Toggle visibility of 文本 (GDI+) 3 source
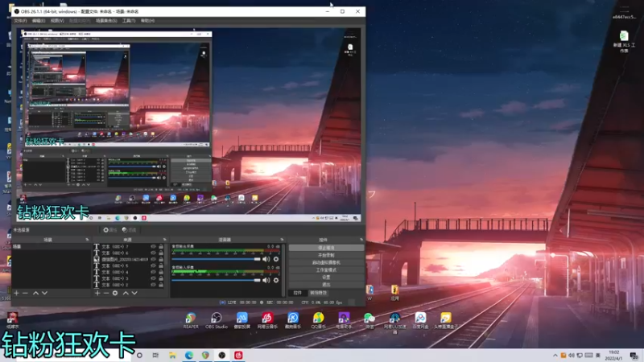Screen dimensions: 644x362 (x=153, y=278)
